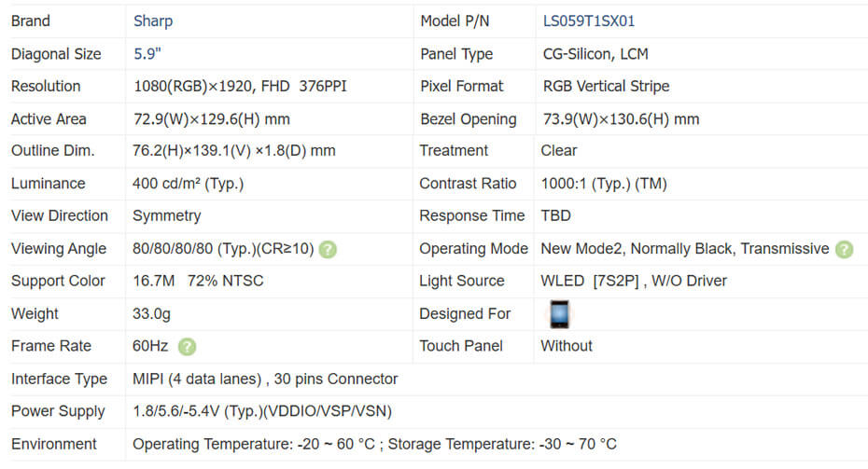Click the question mark icon beside 60Hz

pyautogui.click(x=187, y=347)
